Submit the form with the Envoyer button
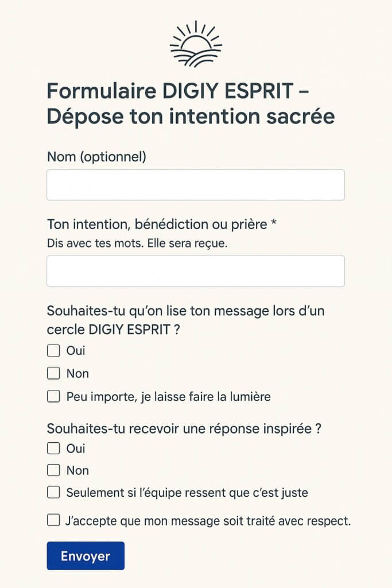Image resolution: width=392 pixels, height=588 pixels. pos(86,556)
